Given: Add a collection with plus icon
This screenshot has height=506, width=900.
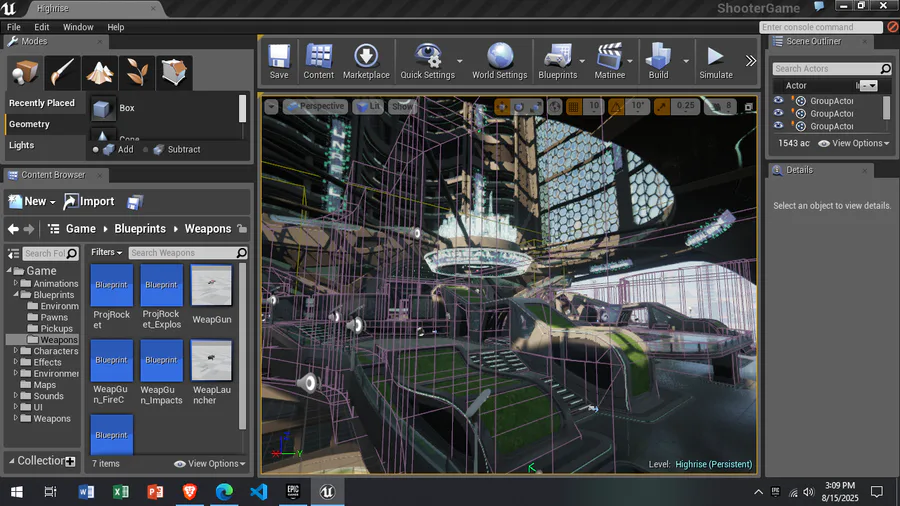Looking at the screenshot, I should (70, 461).
